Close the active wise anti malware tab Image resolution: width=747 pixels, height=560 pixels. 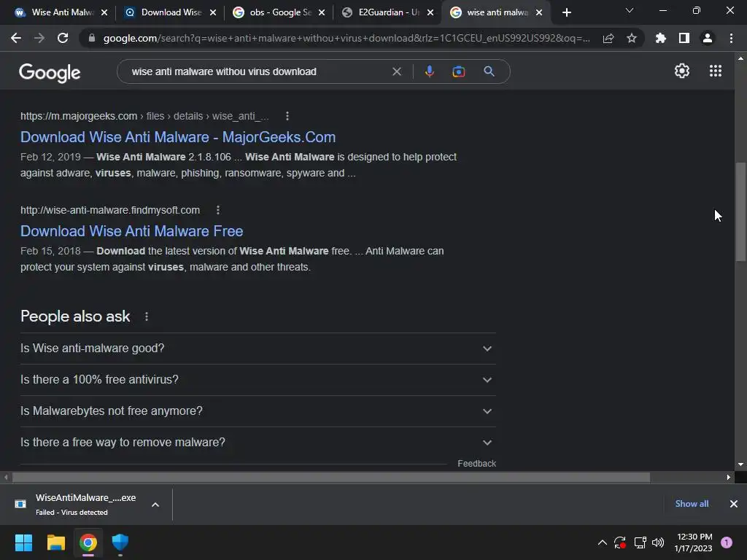click(x=539, y=12)
